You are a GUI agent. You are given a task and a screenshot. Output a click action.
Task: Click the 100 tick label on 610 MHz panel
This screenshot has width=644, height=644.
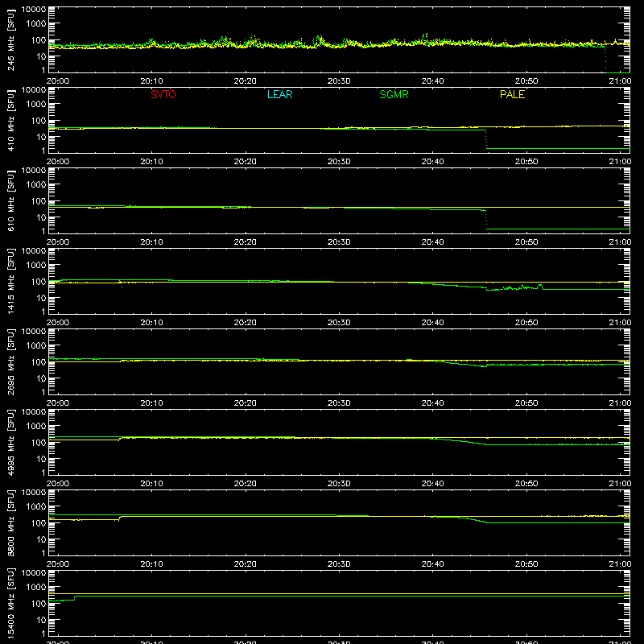[x=39, y=201]
